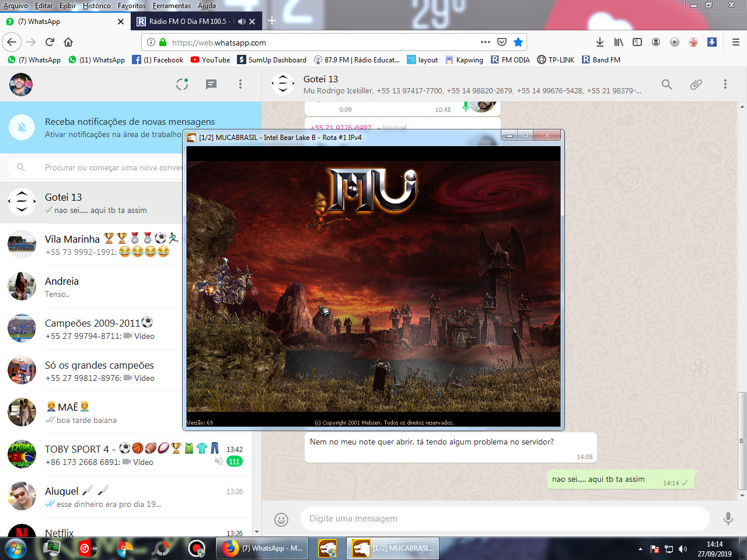Switch to the Rádio FM O Dia tab
The height and width of the screenshot is (560, 747).
tap(187, 22)
